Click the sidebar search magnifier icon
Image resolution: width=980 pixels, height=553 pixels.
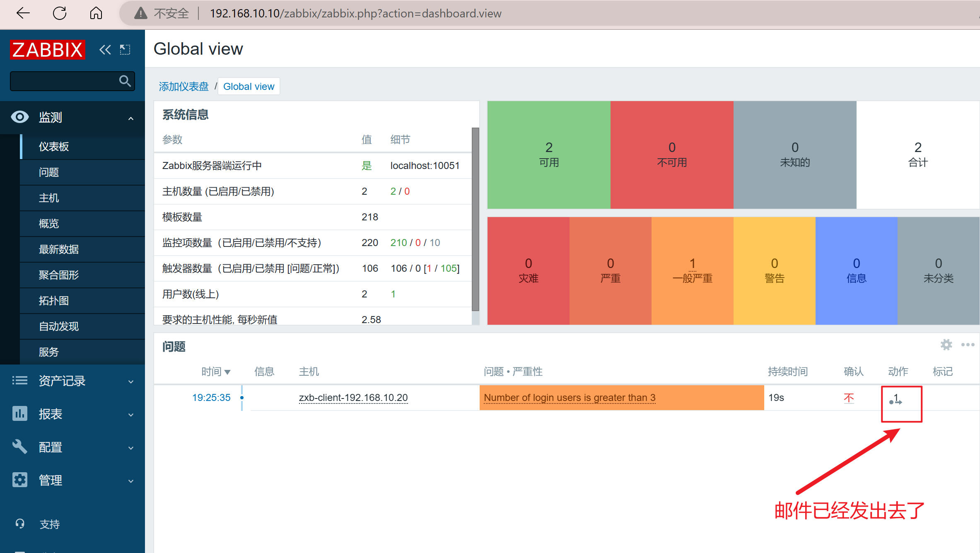[x=125, y=80]
